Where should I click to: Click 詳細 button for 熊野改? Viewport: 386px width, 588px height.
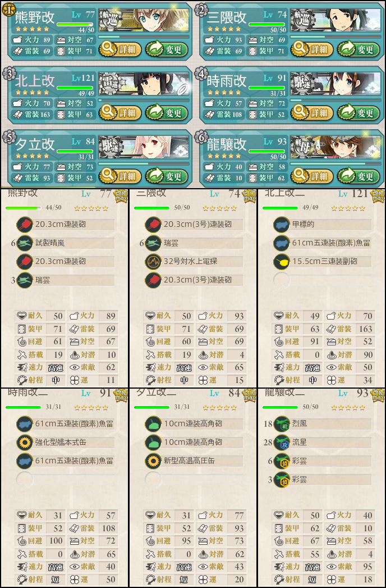point(120,49)
